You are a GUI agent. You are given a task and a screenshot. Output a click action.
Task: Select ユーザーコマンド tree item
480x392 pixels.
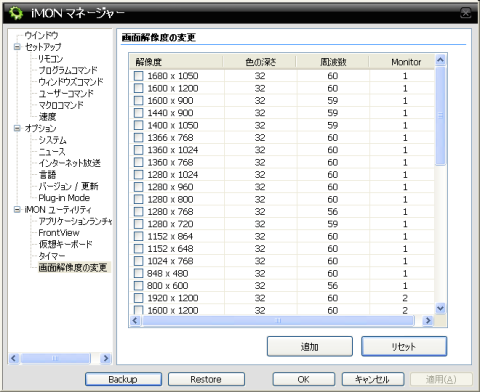66,93
